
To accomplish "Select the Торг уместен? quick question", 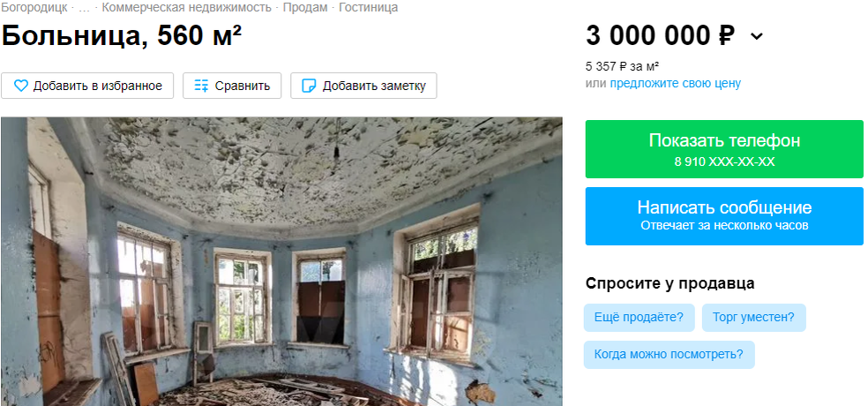I will click(x=753, y=318).
